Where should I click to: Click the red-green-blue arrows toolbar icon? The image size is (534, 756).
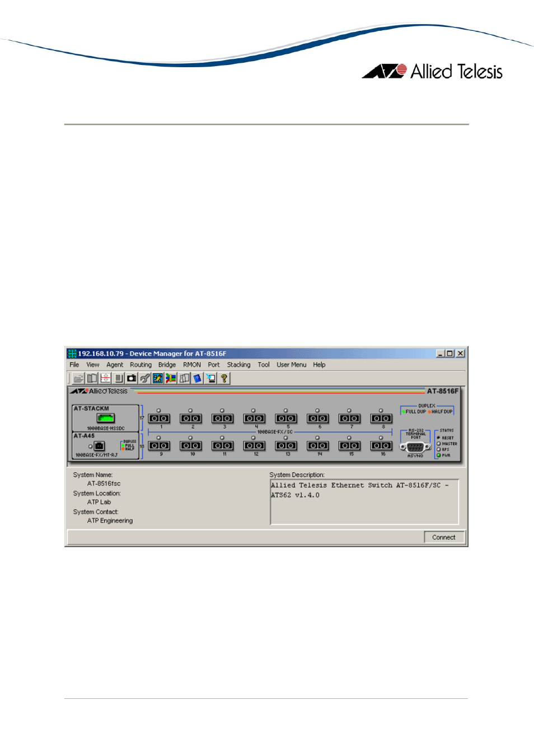[171, 379]
